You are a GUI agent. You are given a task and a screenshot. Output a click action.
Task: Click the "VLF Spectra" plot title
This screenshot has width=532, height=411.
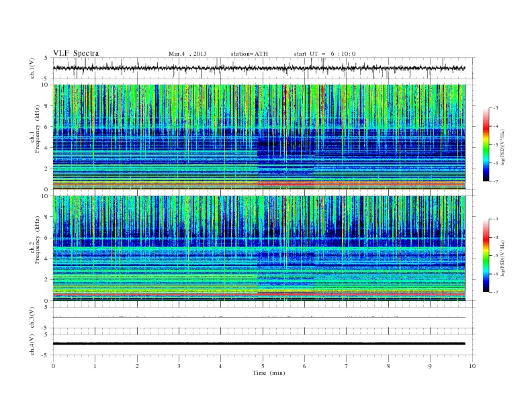click(76, 53)
